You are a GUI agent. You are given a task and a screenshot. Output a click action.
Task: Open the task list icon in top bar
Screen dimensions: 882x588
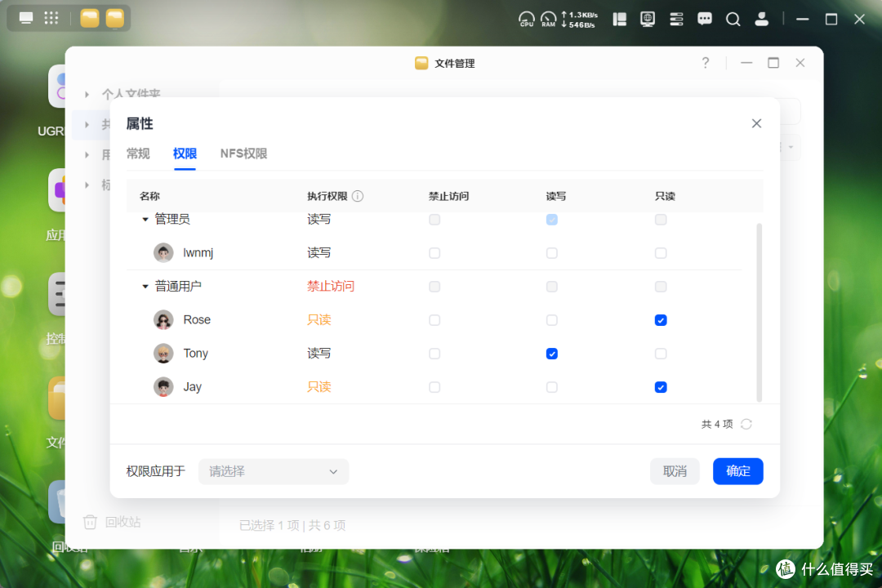676,19
